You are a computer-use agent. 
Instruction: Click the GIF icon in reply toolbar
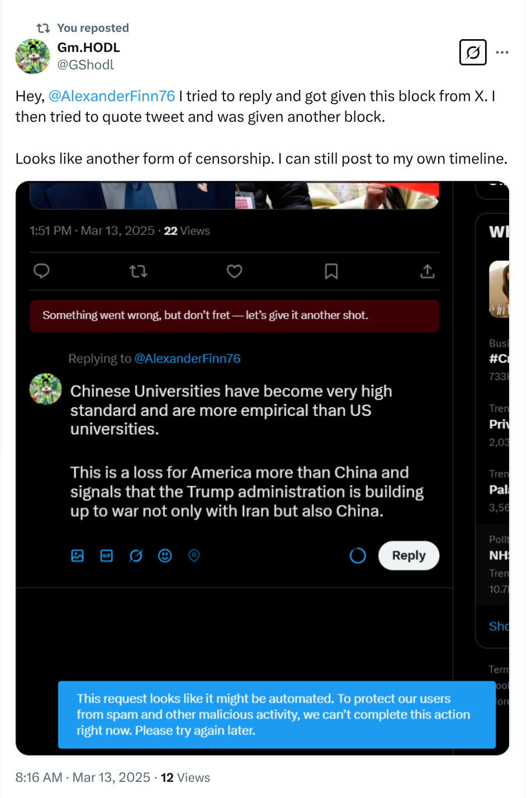click(107, 555)
